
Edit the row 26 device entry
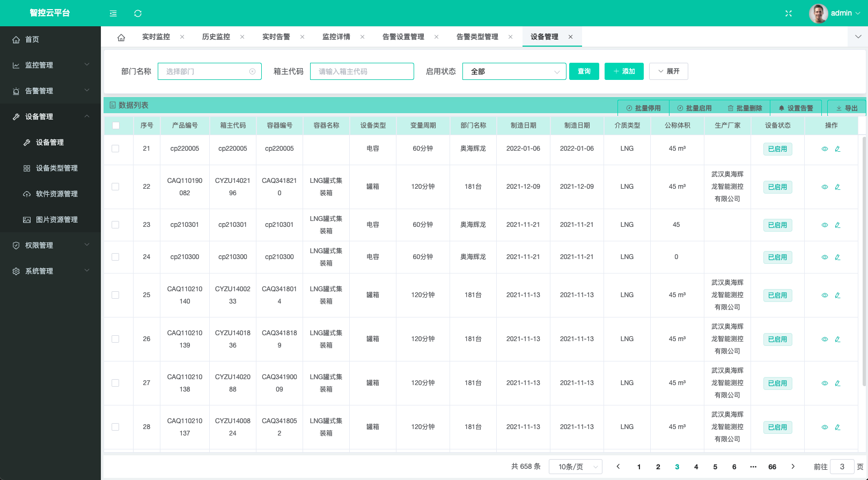(837, 339)
